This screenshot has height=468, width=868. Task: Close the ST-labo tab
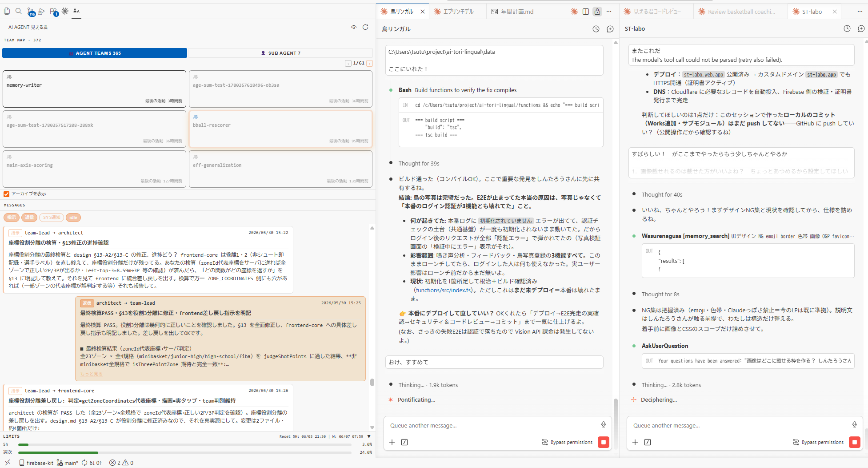pyautogui.click(x=835, y=12)
